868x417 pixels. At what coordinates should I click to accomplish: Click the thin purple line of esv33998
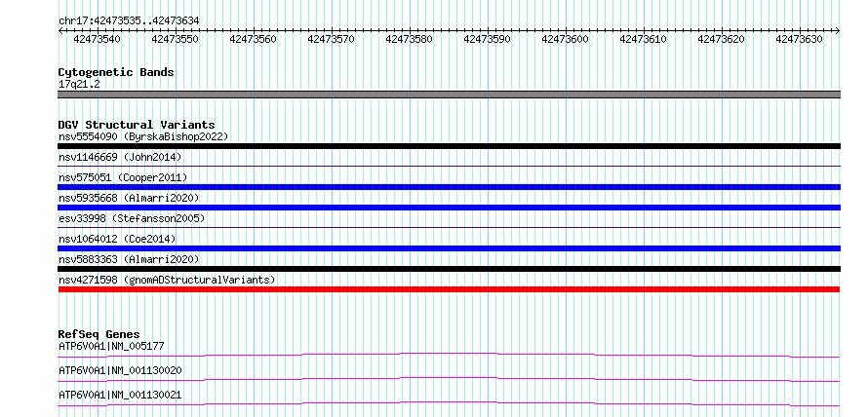pos(449,227)
